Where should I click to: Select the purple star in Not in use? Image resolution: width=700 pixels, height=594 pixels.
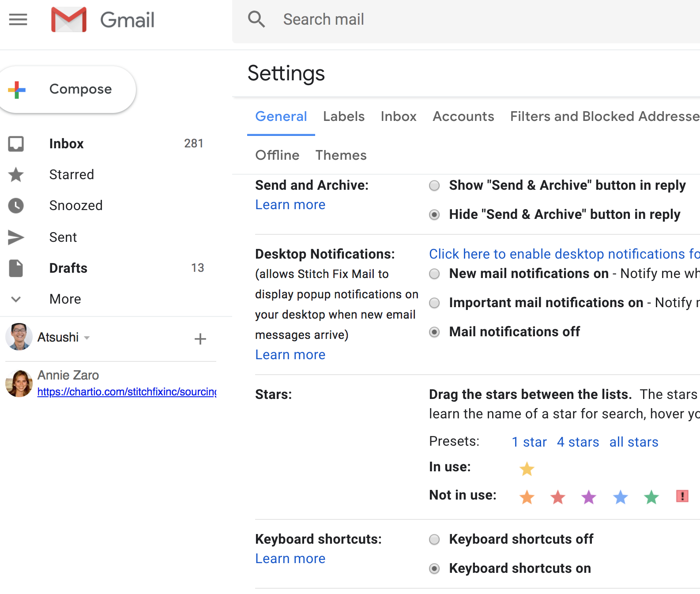tap(589, 497)
